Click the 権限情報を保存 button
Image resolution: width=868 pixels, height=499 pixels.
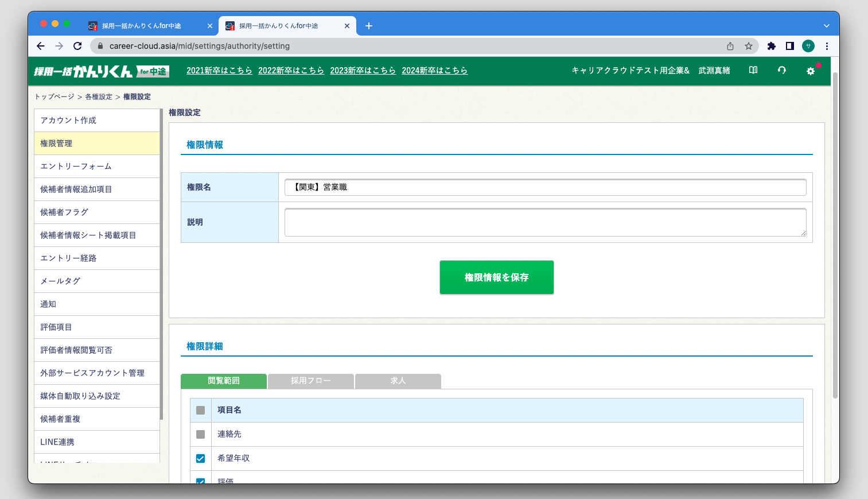(x=497, y=277)
